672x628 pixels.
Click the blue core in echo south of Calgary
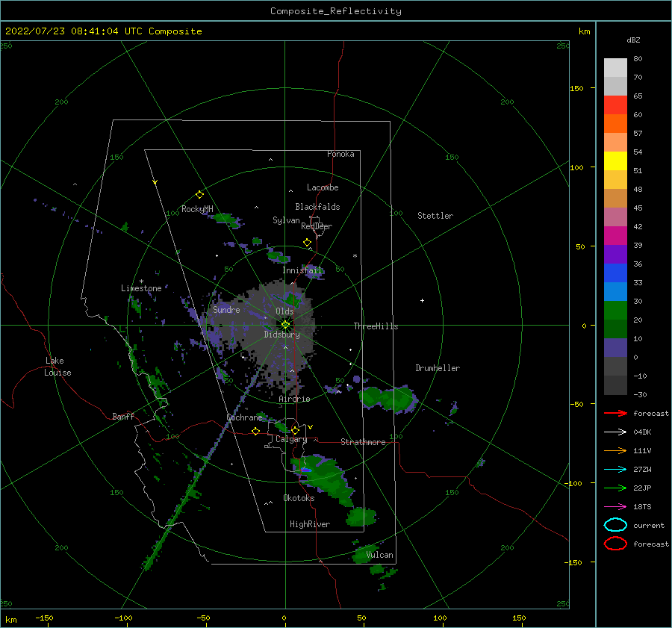[x=306, y=470]
